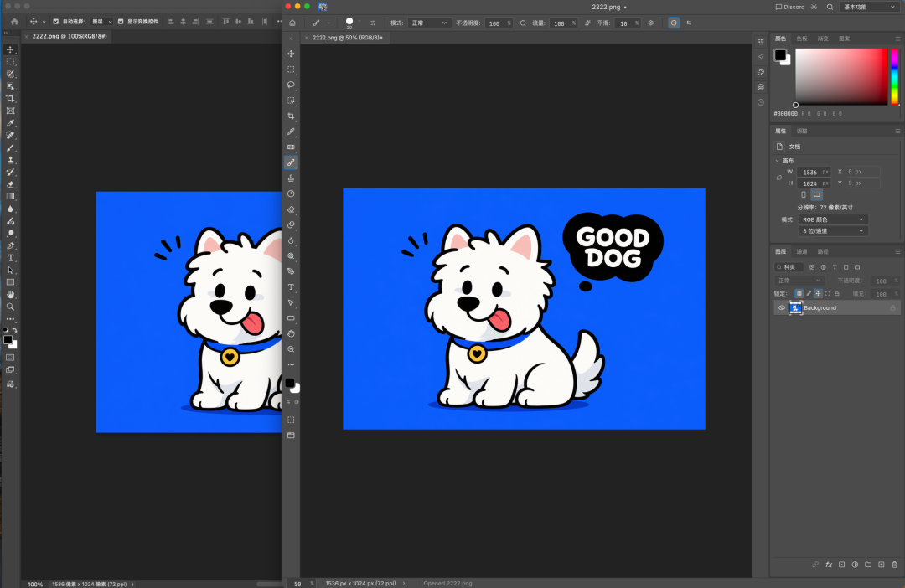
Task: Open the History panel clock icon in side dock
Action: pyautogui.click(x=761, y=102)
